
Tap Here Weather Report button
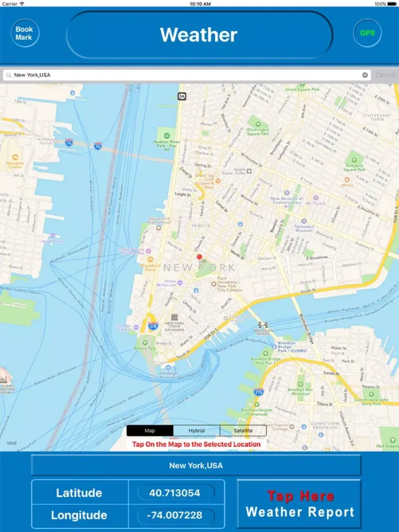click(300, 504)
